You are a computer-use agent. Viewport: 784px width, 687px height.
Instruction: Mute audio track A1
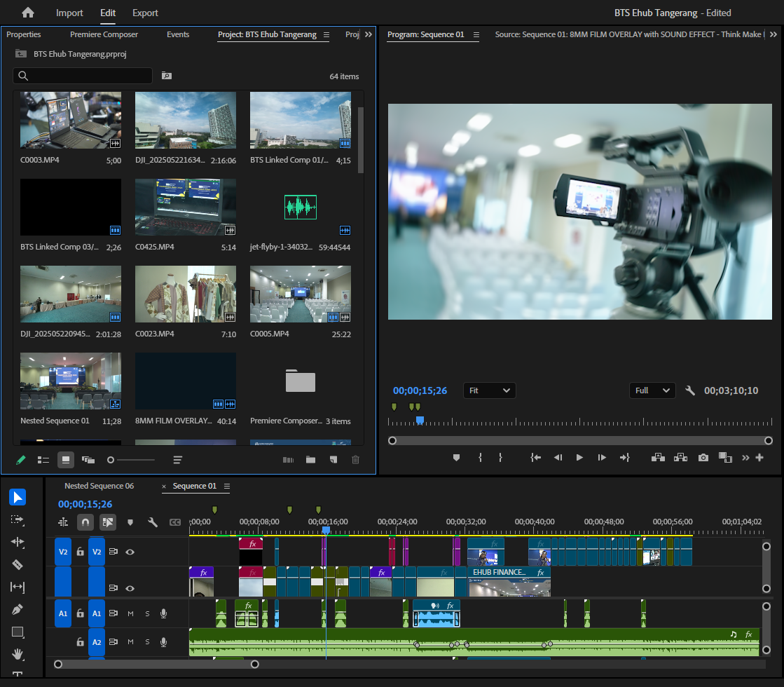(x=130, y=613)
